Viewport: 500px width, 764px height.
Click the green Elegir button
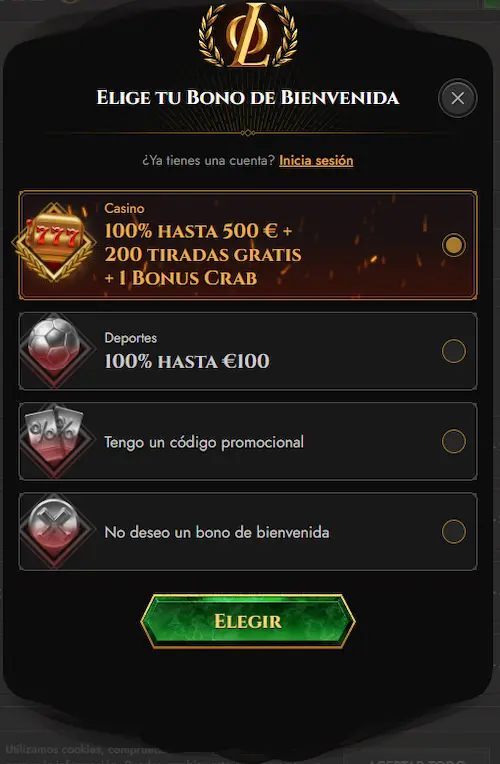[x=248, y=621]
